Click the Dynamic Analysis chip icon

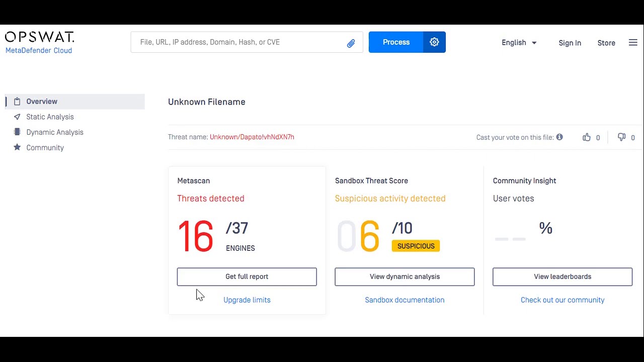(x=17, y=132)
